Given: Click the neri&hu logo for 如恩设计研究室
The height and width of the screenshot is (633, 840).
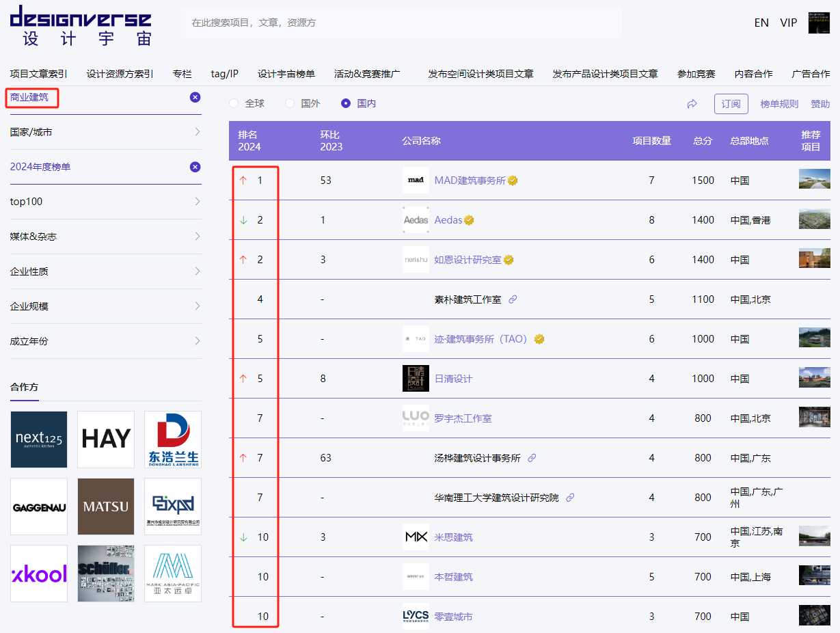Looking at the screenshot, I should point(416,260).
